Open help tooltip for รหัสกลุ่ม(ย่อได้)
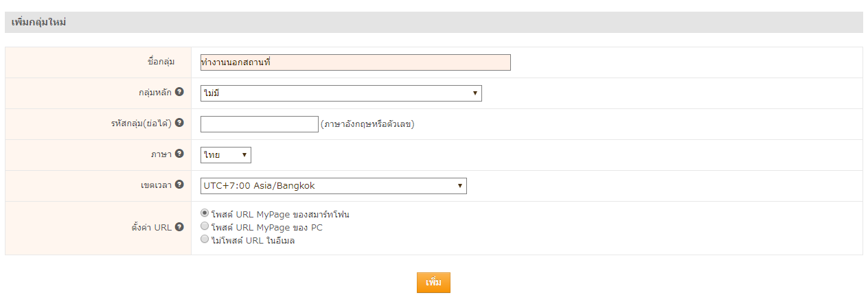 (x=179, y=123)
